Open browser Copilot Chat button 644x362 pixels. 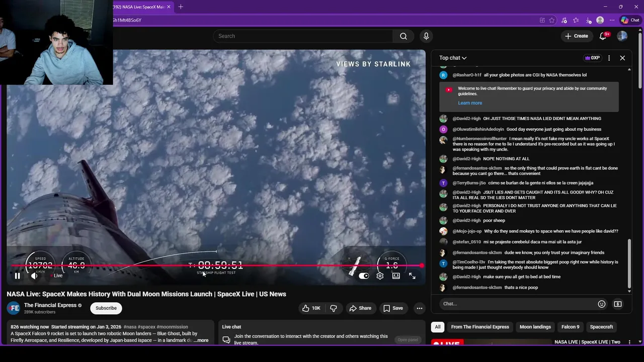point(630,20)
